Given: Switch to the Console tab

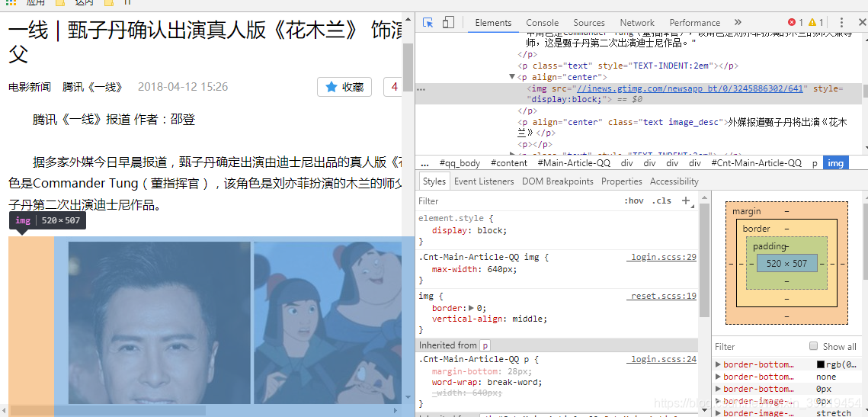Looking at the screenshot, I should (x=543, y=23).
